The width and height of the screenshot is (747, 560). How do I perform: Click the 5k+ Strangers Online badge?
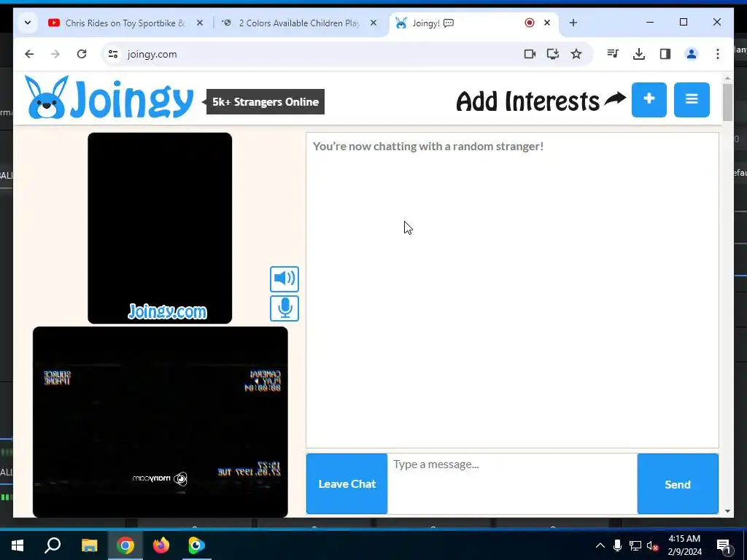click(x=266, y=101)
